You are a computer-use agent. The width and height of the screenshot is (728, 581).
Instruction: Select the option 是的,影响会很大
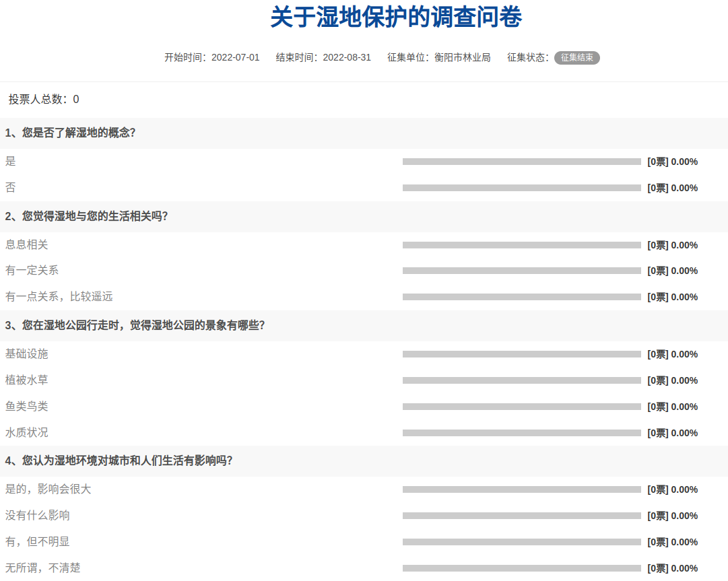tap(48, 489)
